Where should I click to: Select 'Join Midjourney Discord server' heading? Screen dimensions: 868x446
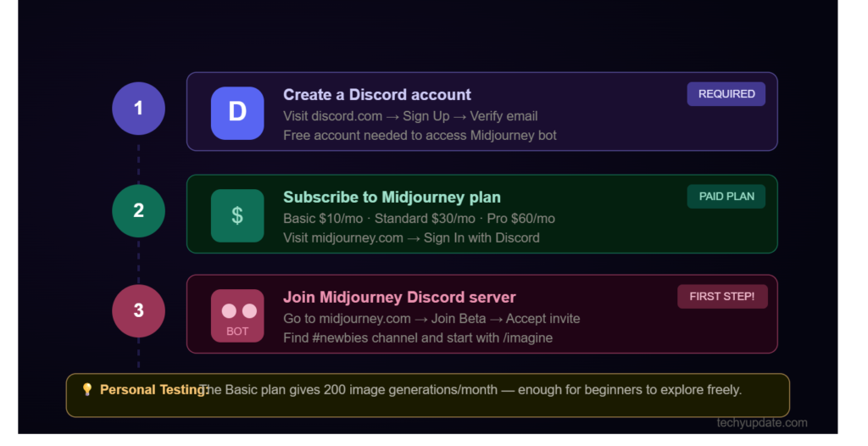pyautogui.click(x=399, y=298)
